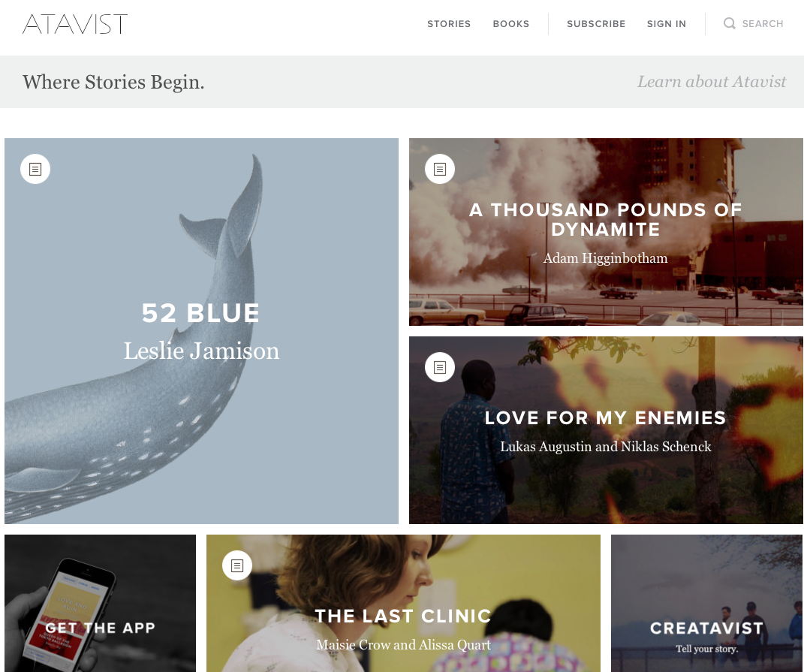Select the Leslie Jamison author name
Image resolution: width=804 pixels, height=672 pixels.
point(201,351)
